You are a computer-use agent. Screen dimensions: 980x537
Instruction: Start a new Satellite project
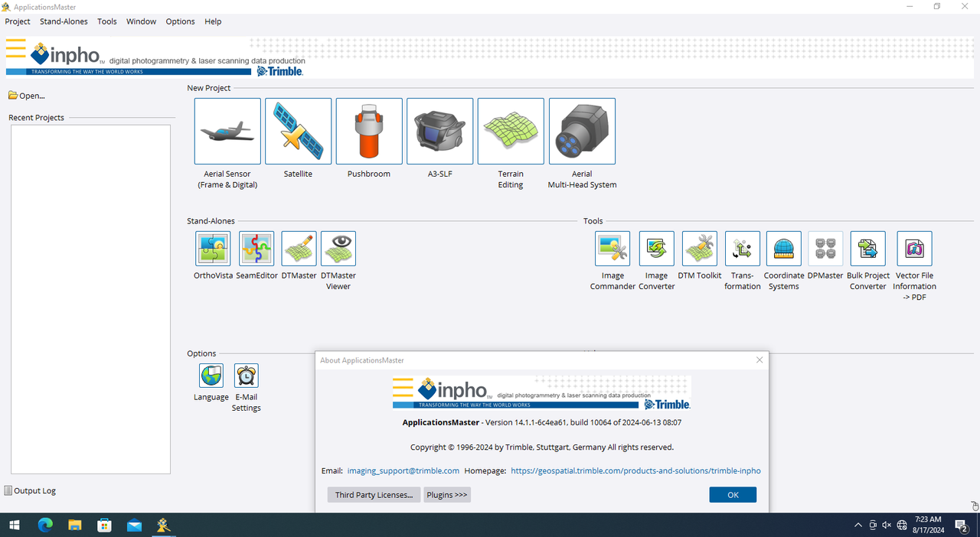(299, 131)
